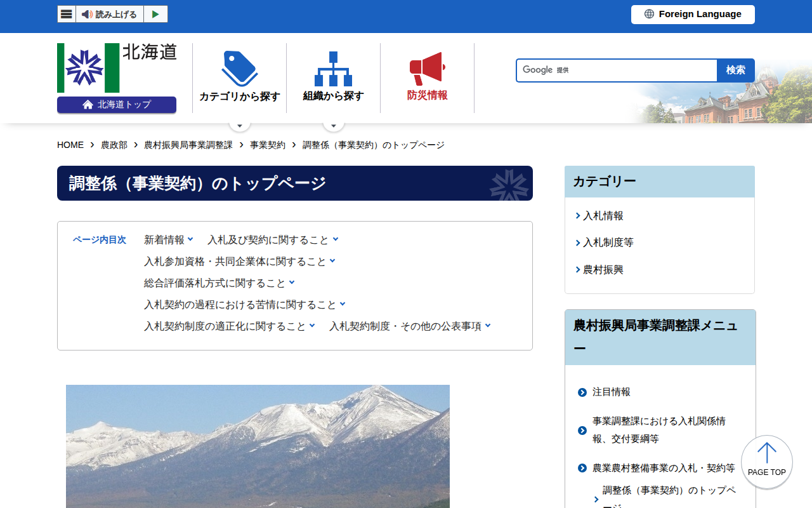Jump to 入札契約制度の適正化に関すること section
This screenshot has height=508, width=812.
tap(230, 326)
